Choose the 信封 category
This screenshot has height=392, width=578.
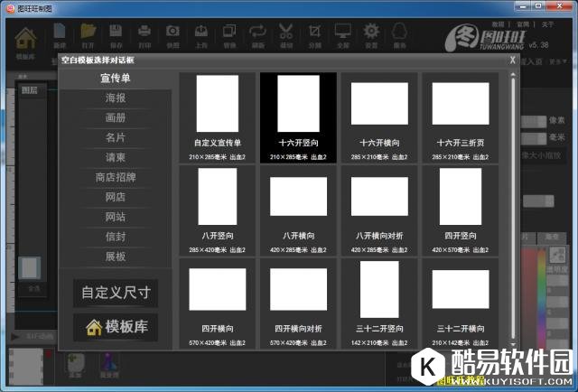click(x=116, y=237)
